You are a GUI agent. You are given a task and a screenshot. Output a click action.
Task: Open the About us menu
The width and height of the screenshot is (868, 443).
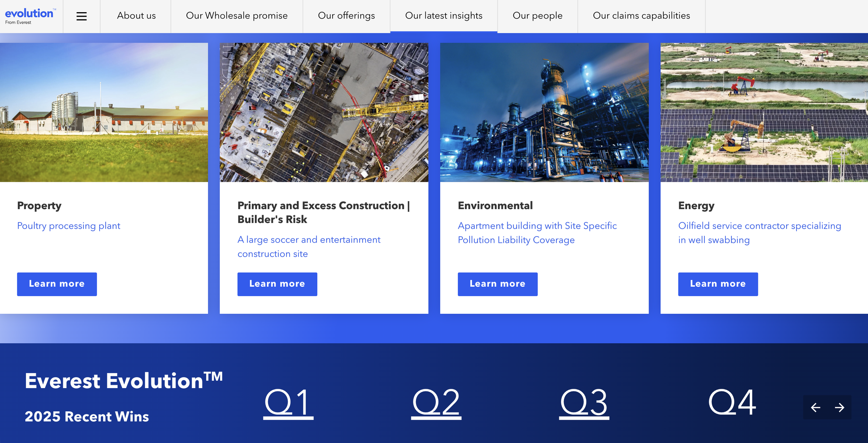(136, 16)
